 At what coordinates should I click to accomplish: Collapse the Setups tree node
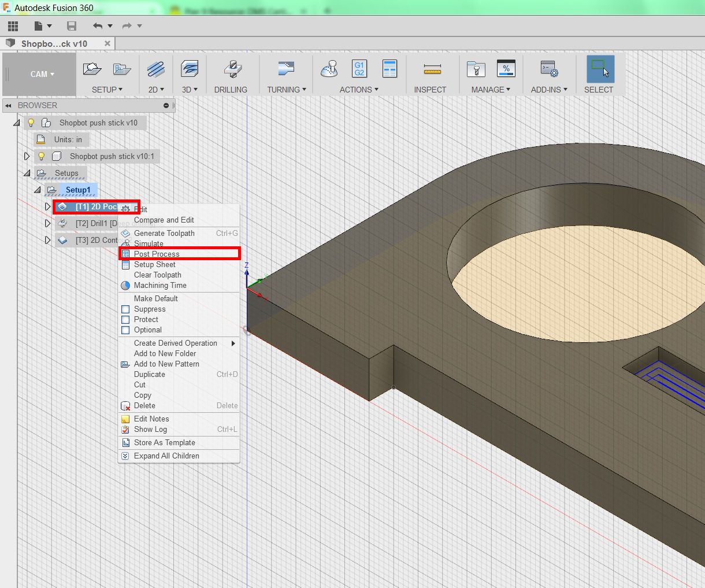tap(27, 173)
